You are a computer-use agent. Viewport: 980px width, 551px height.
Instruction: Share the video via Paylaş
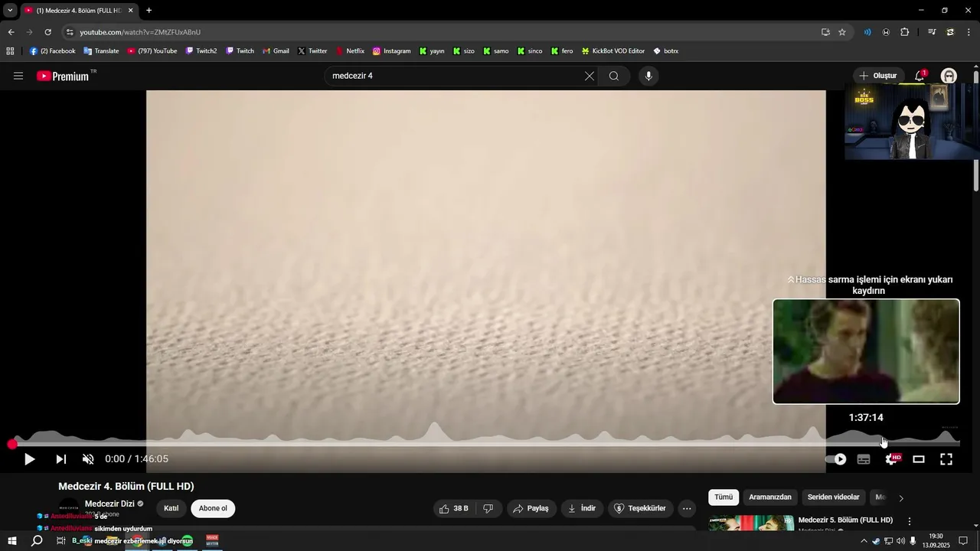click(531, 508)
